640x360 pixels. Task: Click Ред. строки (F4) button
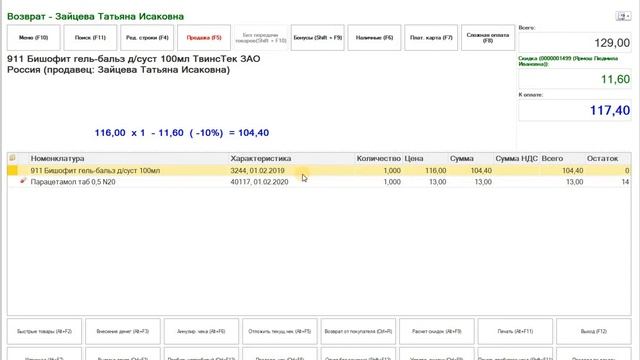pyautogui.click(x=147, y=38)
